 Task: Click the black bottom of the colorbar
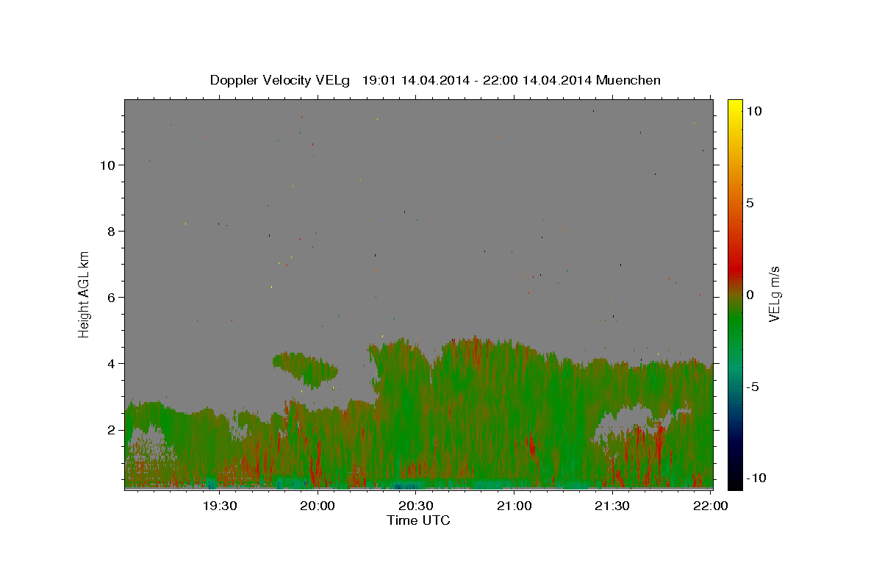[735, 478]
